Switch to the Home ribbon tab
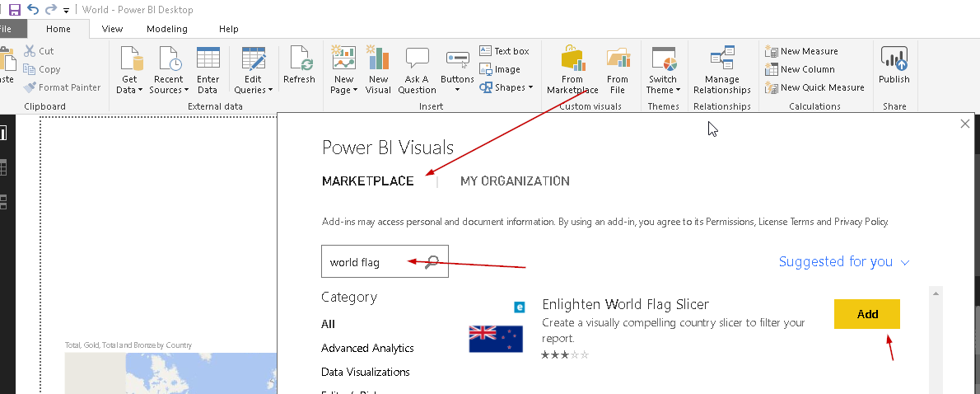The height and width of the screenshot is (394, 980). [x=58, y=29]
